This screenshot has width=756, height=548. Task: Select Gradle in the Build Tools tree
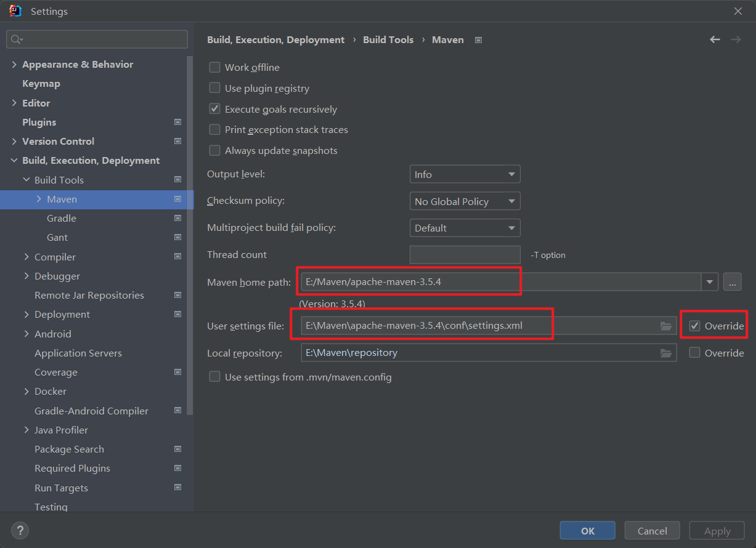tap(62, 218)
